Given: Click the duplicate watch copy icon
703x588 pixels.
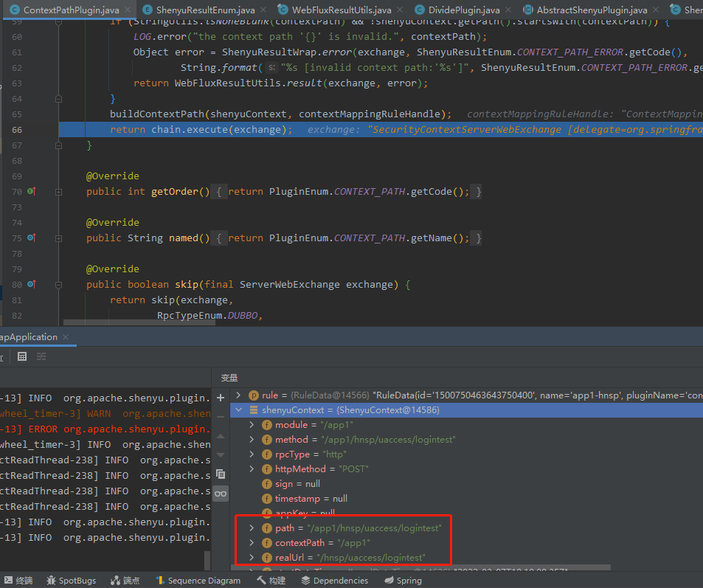Looking at the screenshot, I should [221, 474].
